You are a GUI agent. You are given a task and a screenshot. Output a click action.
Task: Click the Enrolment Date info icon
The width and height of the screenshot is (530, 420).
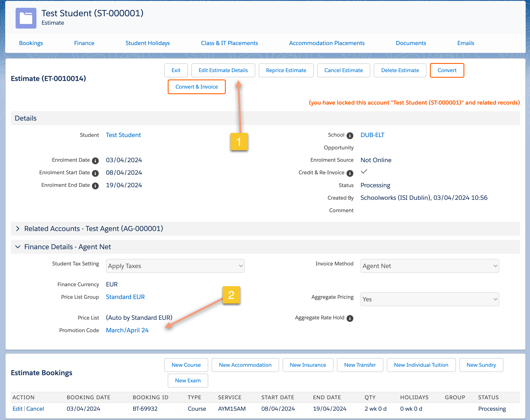tap(95, 161)
